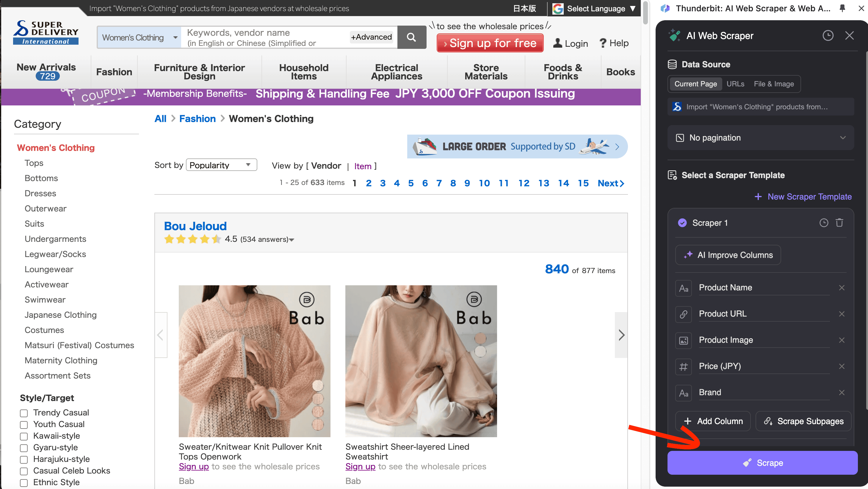The image size is (868, 489).
Task: Click the Scraper 1 schedule clock icon
Action: point(823,222)
